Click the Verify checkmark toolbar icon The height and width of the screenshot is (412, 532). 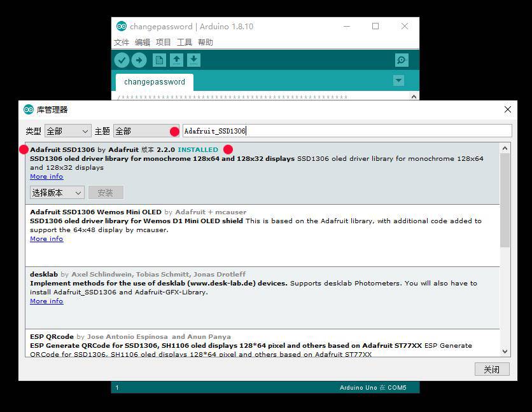tap(122, 60)
